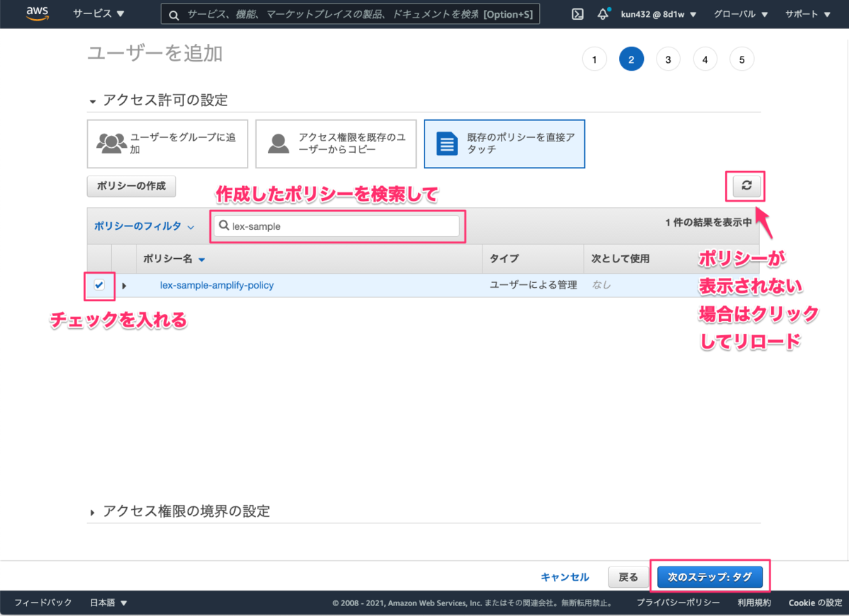
Task: Expand details for lex-sample-amplify-policy row
Action: coord(124,286)
